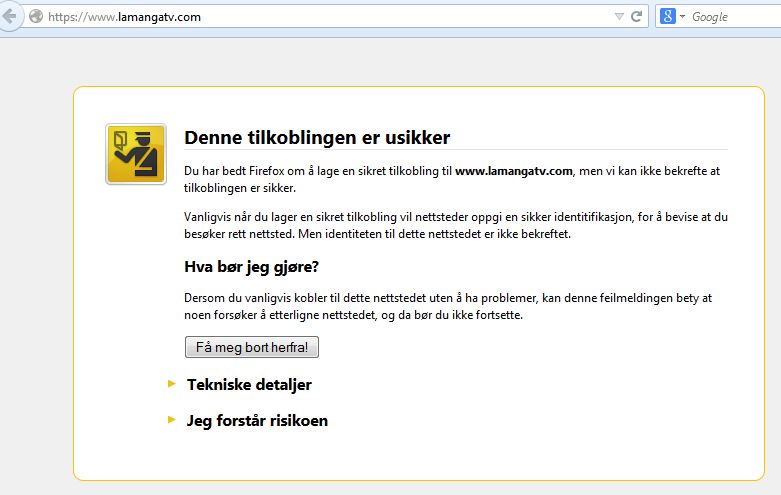The height and width of the screenshot is (495, 781).
Task: Click the 'Hva bør jeg gjøre?' subheading
Action: tap(251, 267)
